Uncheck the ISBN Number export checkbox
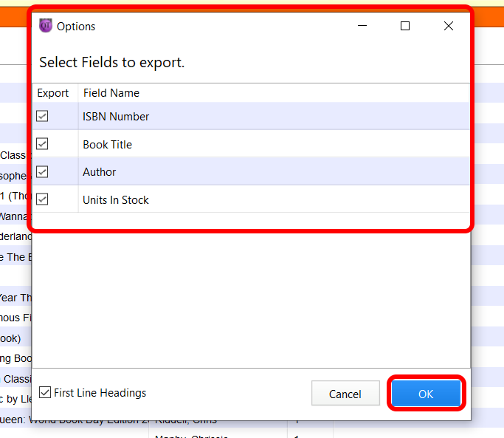504x438 pixels. point(42,116)
